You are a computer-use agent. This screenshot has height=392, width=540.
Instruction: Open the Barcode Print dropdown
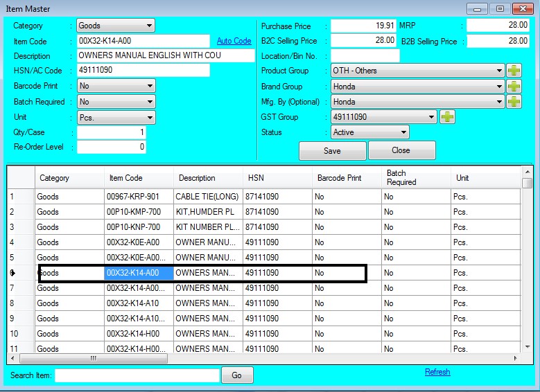(x=116, y=86)
